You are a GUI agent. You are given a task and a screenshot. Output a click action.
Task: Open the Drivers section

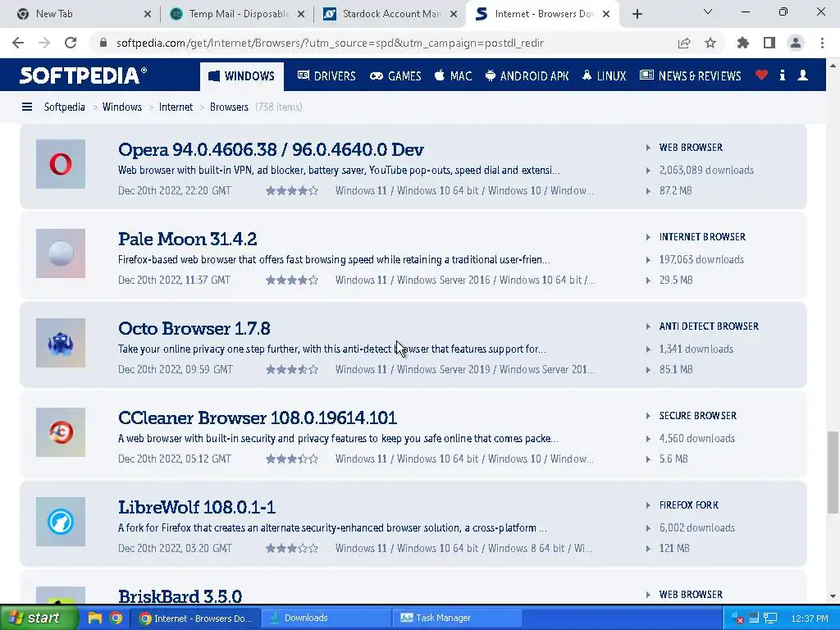tap(326, 76)
